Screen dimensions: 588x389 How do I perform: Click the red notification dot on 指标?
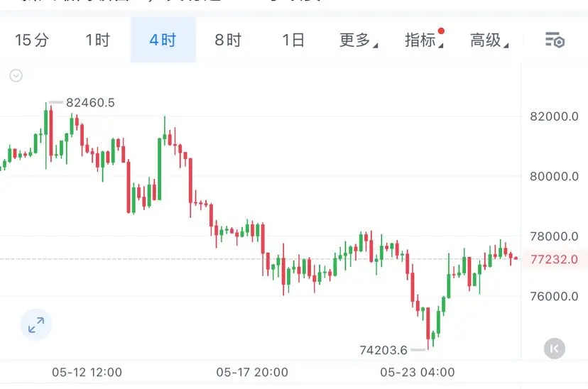[x=441, y=31]
